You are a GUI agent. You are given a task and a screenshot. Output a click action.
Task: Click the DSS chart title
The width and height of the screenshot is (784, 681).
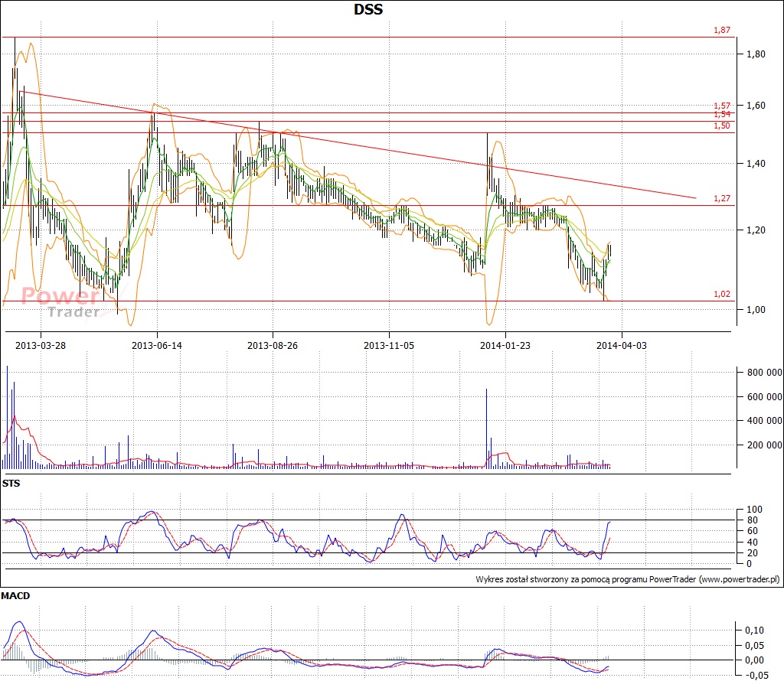click(x=368, y=9)
